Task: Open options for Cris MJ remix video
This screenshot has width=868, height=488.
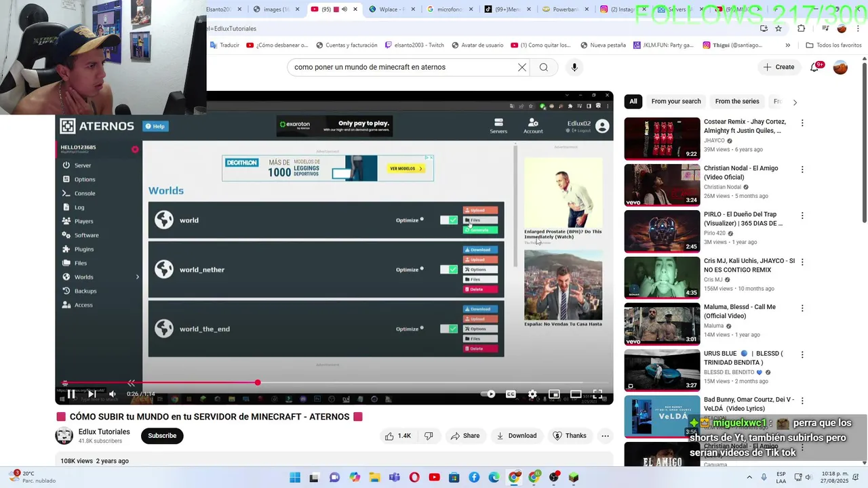Action: (802, 262)
